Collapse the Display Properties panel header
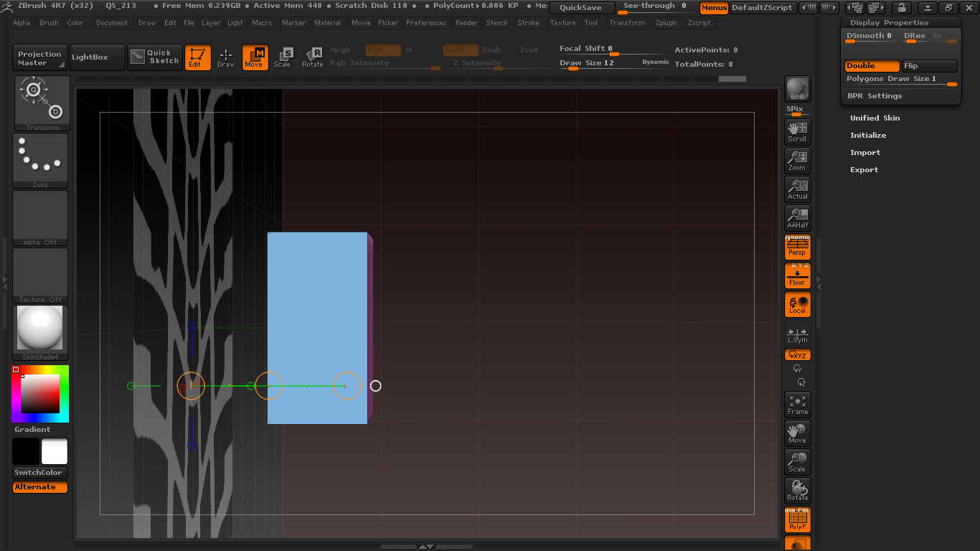The width and height of the screenshot is (980, 551). (889, 23)
